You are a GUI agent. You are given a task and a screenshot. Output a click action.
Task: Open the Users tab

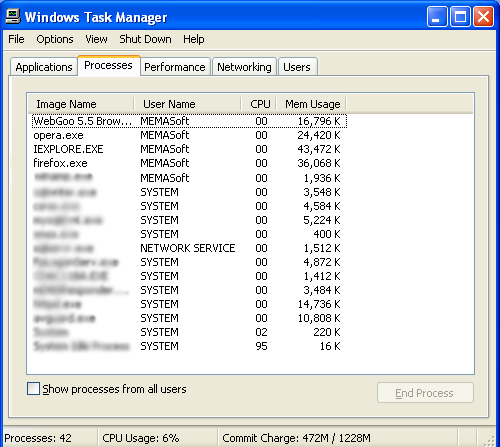pyautogui.click(x=297, y=67)
